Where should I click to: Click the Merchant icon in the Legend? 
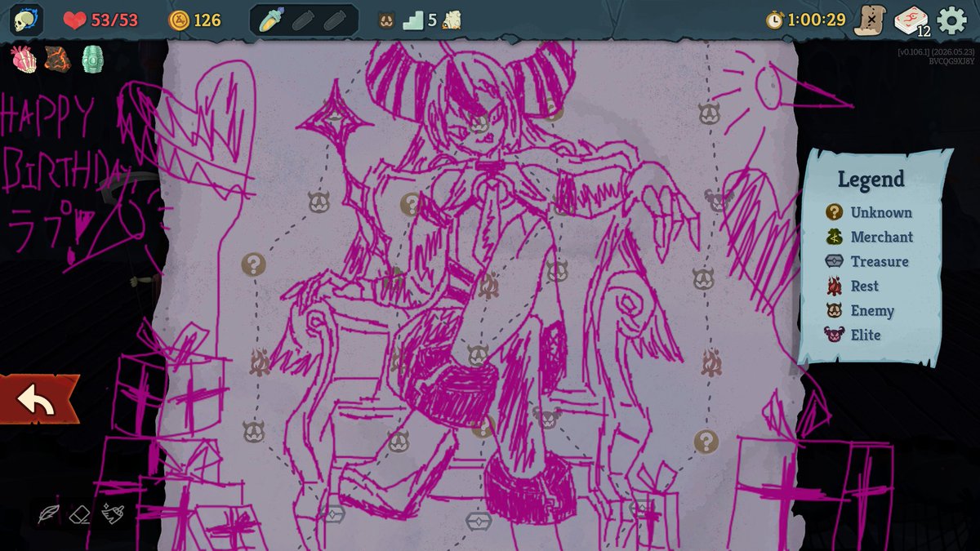coord(834,237)
